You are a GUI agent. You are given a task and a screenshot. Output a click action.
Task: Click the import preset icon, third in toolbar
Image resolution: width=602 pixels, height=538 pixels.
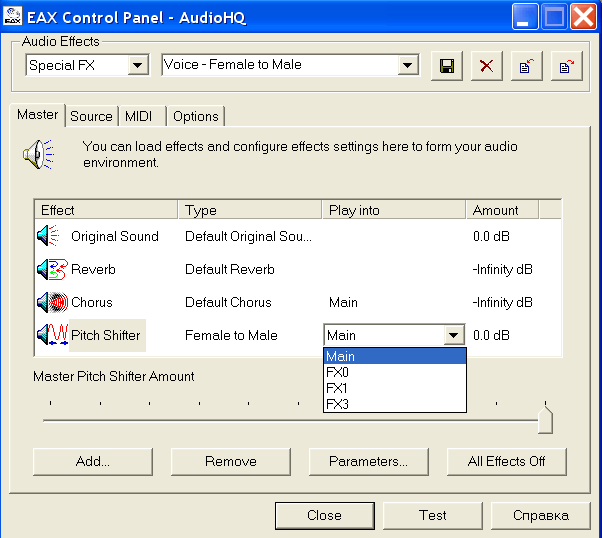click(526, 66)
